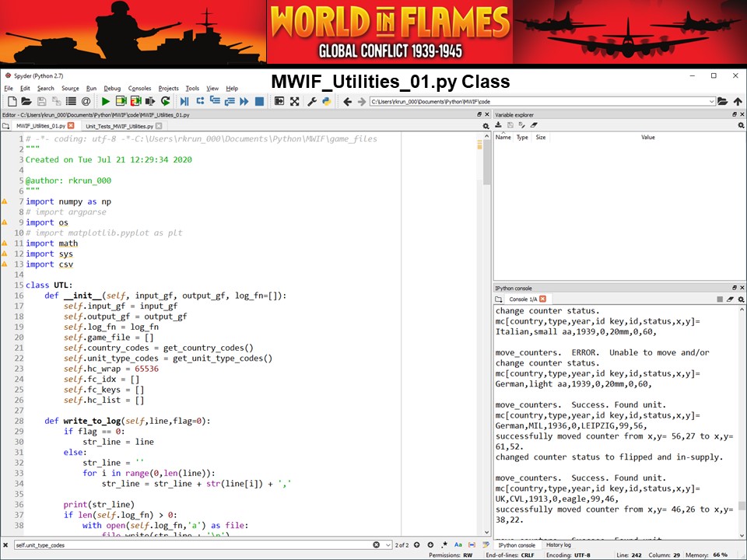The image size is (747, 560).
Task: Open the PYTHONPATH manager
Action: click(x=327, y=101)
